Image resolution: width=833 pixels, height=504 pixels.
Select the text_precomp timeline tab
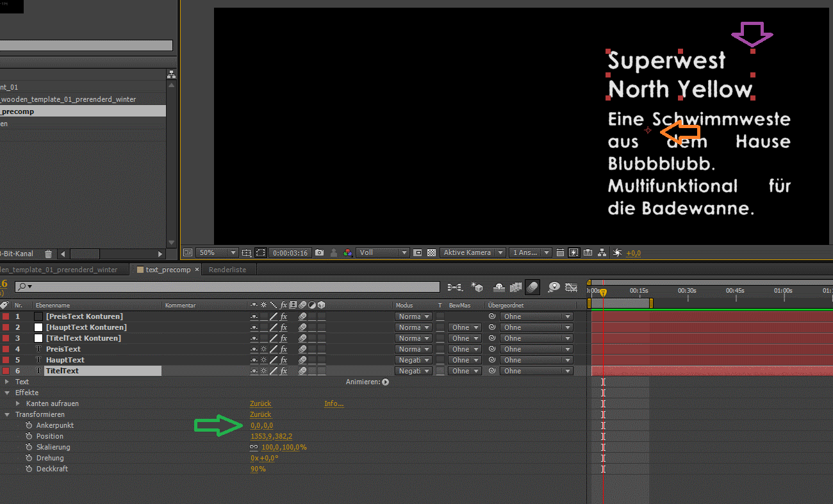(167, 270)
